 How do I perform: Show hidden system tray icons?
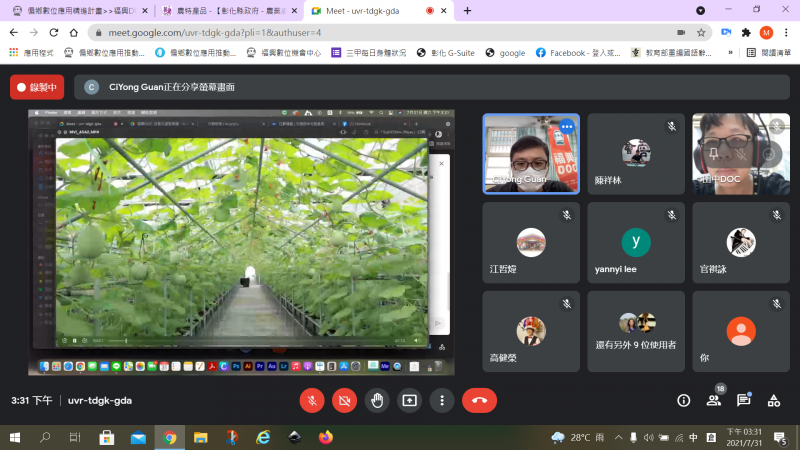618,437
